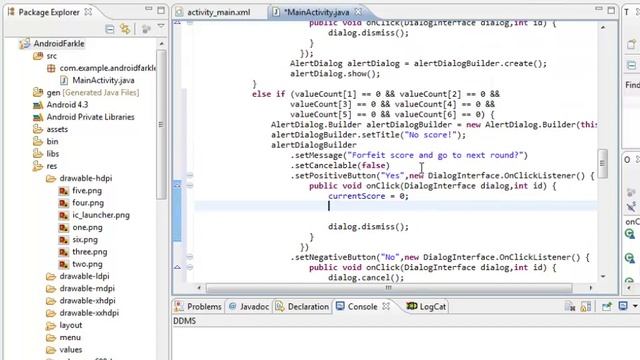This screenshot has width=640, height=360.
Task: Collapse all in Package Explorer toolbar
Action: point(110,29)
